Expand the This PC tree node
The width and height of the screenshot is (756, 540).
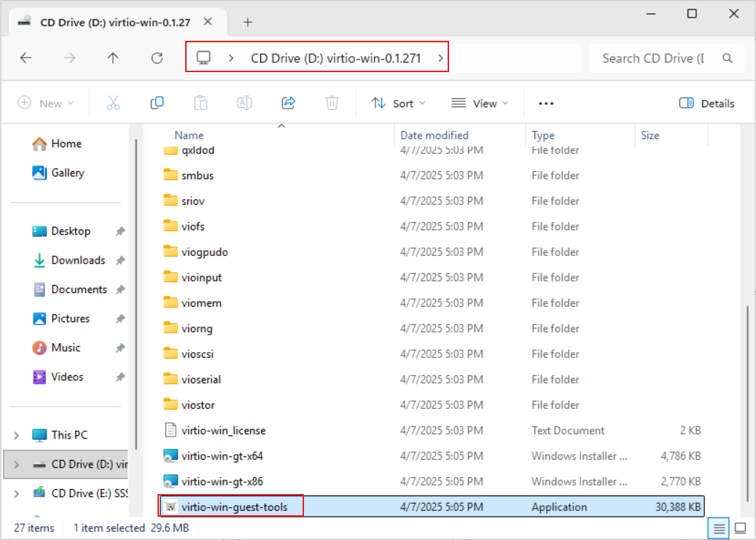[16, 435]
